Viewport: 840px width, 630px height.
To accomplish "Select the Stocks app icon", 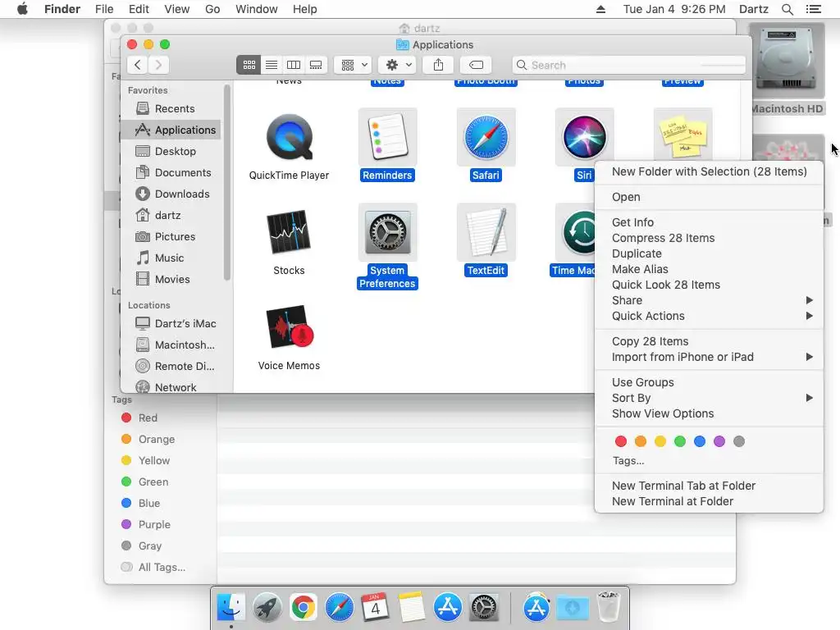I will (290, 232).
